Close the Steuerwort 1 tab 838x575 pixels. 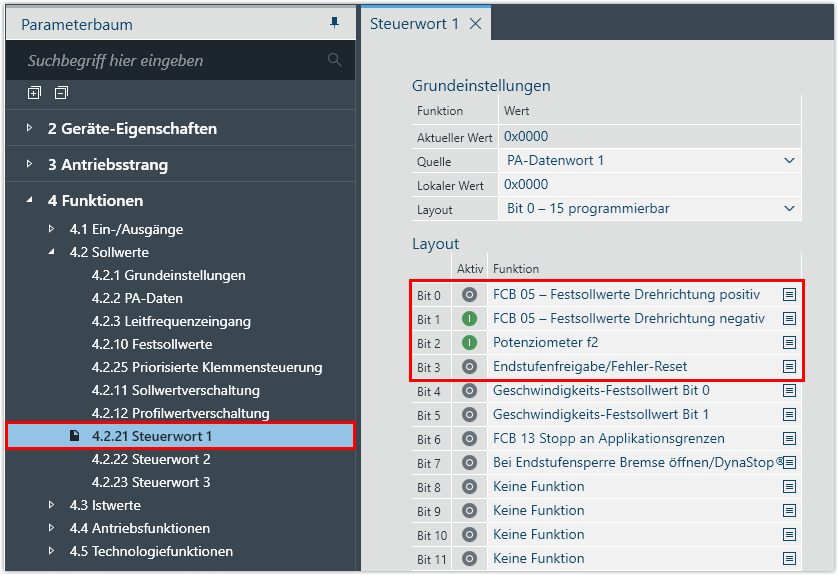(x=476, y=24)
